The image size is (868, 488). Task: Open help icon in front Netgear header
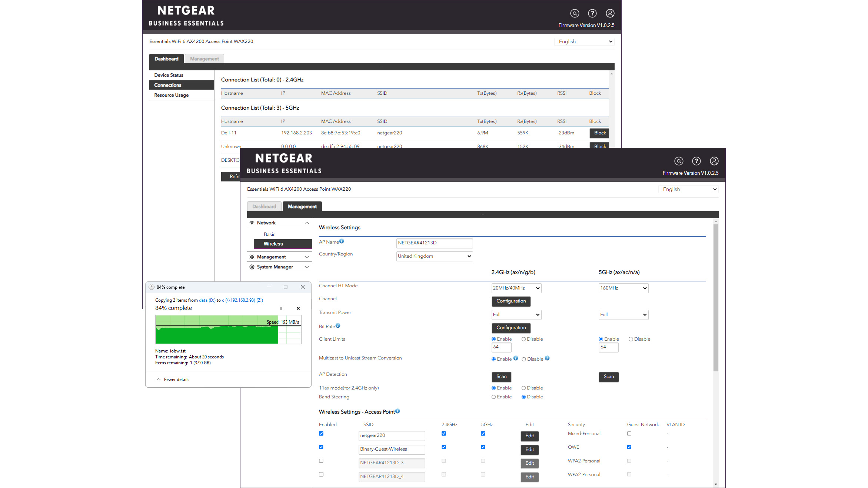point(696,161)
